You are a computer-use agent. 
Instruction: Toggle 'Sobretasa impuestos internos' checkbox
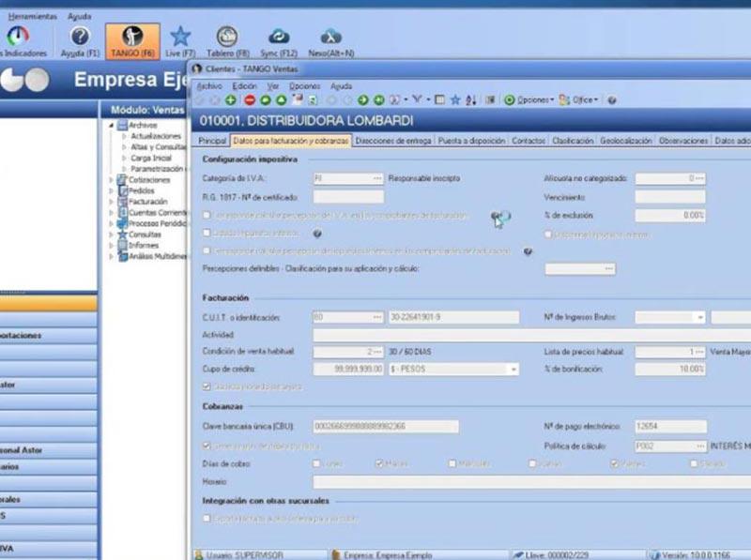click(x=548, y=235)
